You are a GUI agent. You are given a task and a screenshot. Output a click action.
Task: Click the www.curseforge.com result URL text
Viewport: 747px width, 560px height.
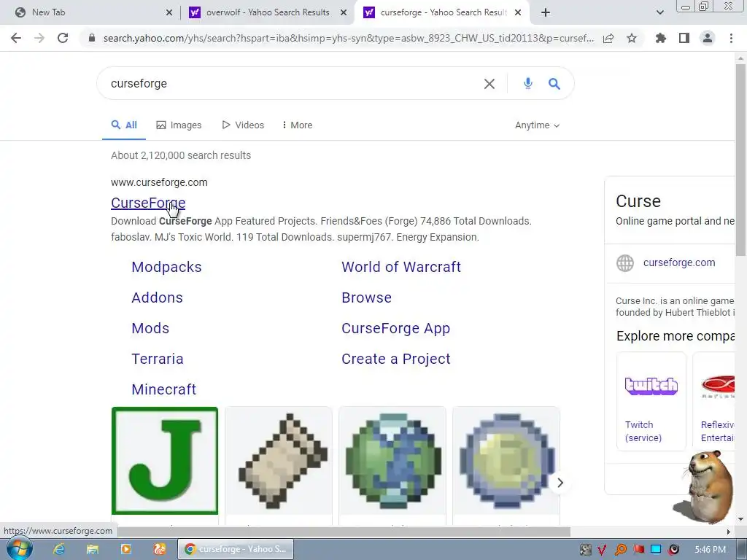159,182
